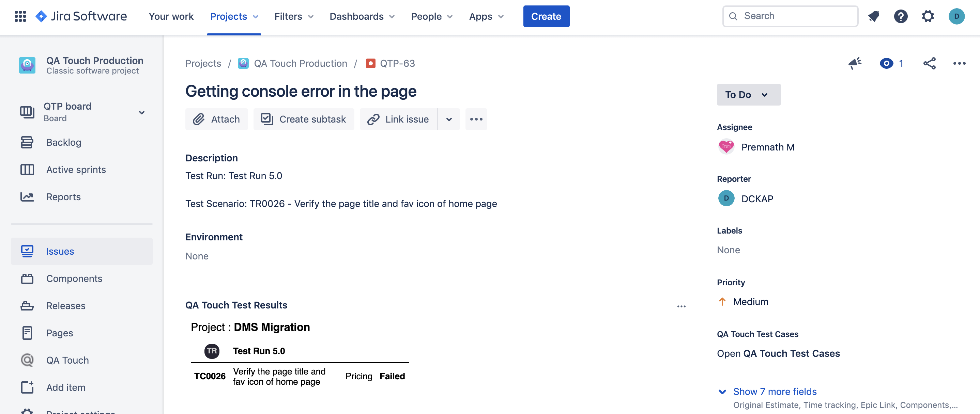Click the Jira Software logo

tap(81, 16)
